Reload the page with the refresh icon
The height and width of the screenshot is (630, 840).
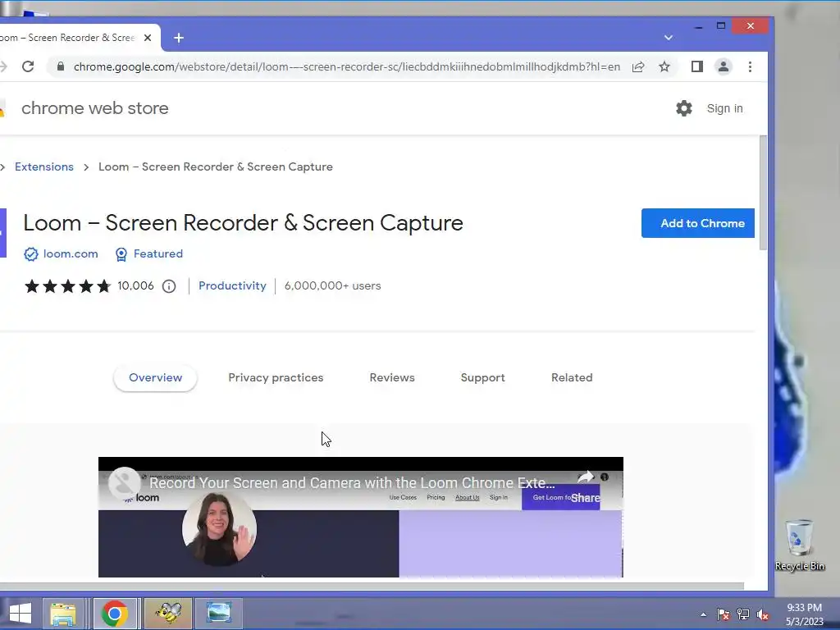coord(28,66)
